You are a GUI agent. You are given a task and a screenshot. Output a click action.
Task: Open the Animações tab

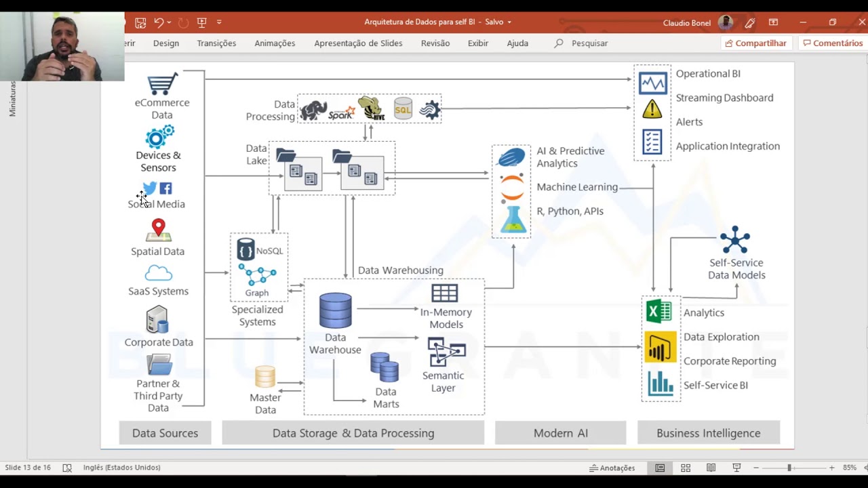(x=275, y=43)
